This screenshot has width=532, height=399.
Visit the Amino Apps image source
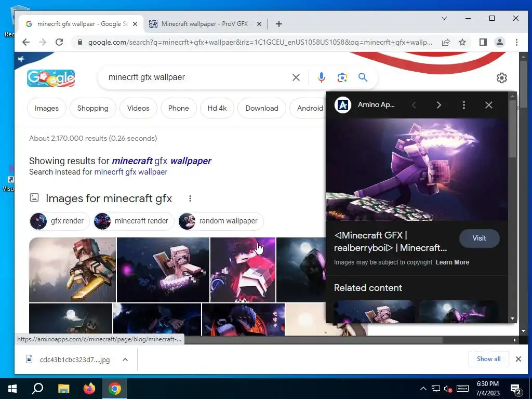click(x=479, y=238)
